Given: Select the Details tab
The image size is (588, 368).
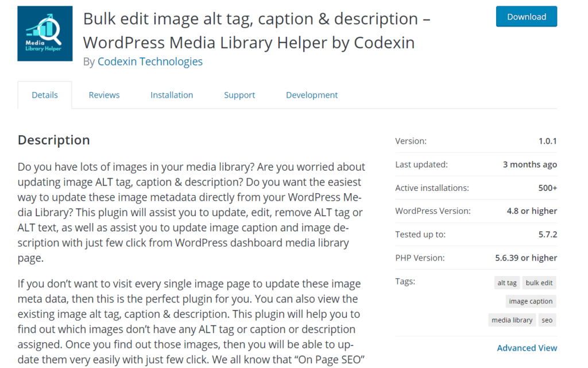Looking at the screenshot, I should click(x=45, y=95).
